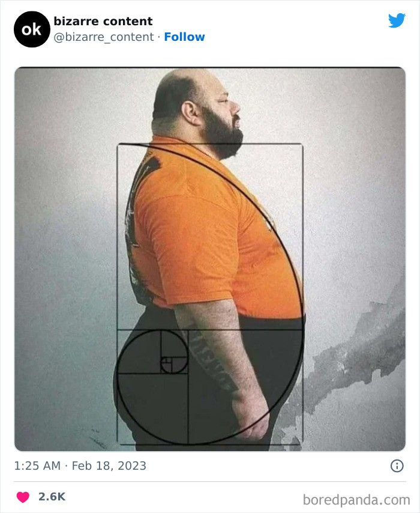The height and width of the screenshot is (513, 420).
Task: Click the boredpanda.com watermark
Action: [x=356, y=500]
